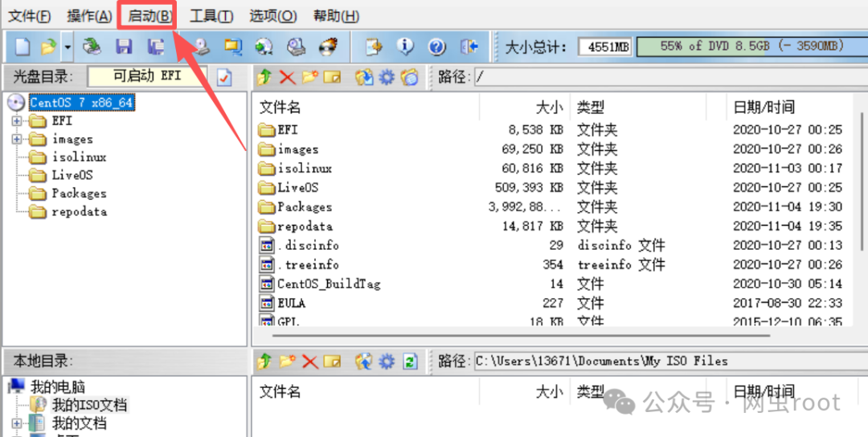This screenshot has width=868, height=437.
Task: Click the Compress ISO monitor icon
Action: (x=232, y=47)
